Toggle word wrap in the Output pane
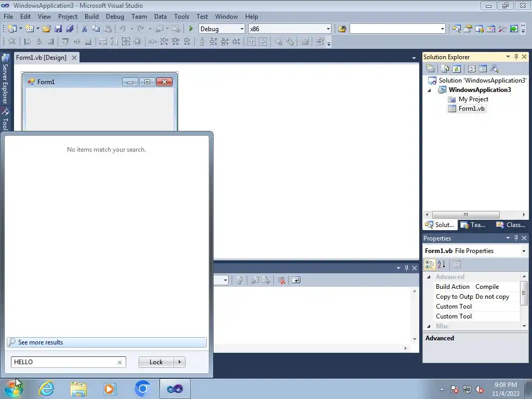Image resolution: width=532 pixels, height=399 pixels. click(296, 280)
